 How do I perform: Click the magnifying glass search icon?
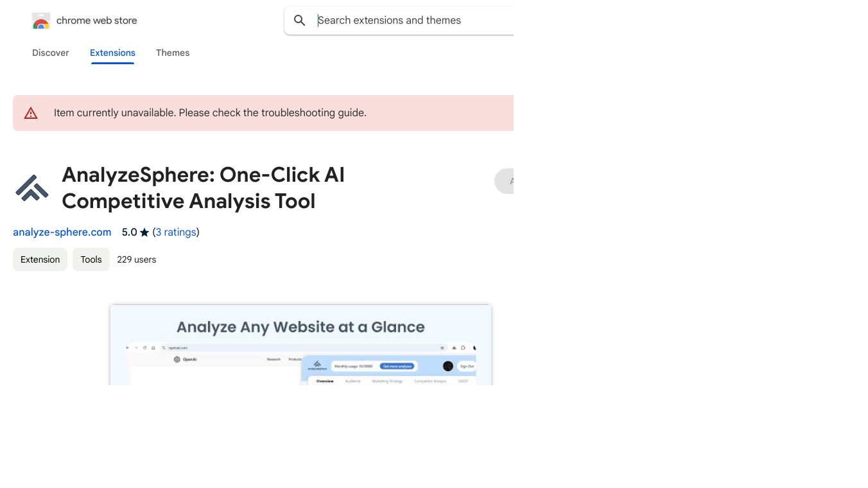coord(300,21)
